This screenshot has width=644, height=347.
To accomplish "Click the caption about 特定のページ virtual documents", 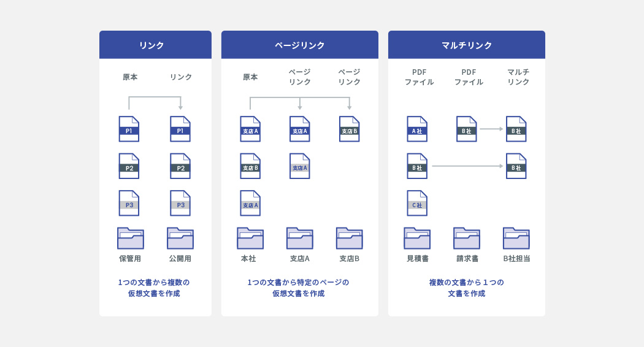I will click(299, 288).
